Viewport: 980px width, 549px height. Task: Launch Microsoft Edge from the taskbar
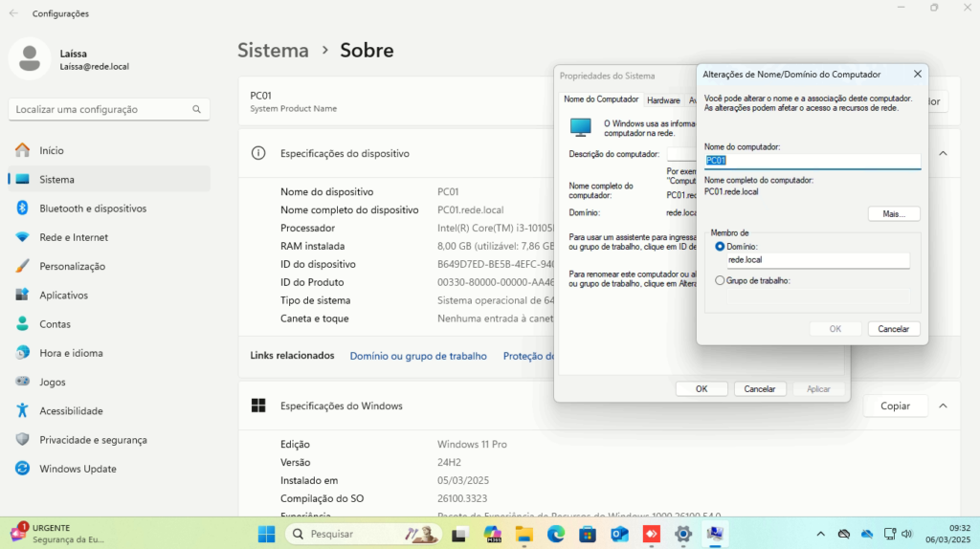click(x=556, y=534)
